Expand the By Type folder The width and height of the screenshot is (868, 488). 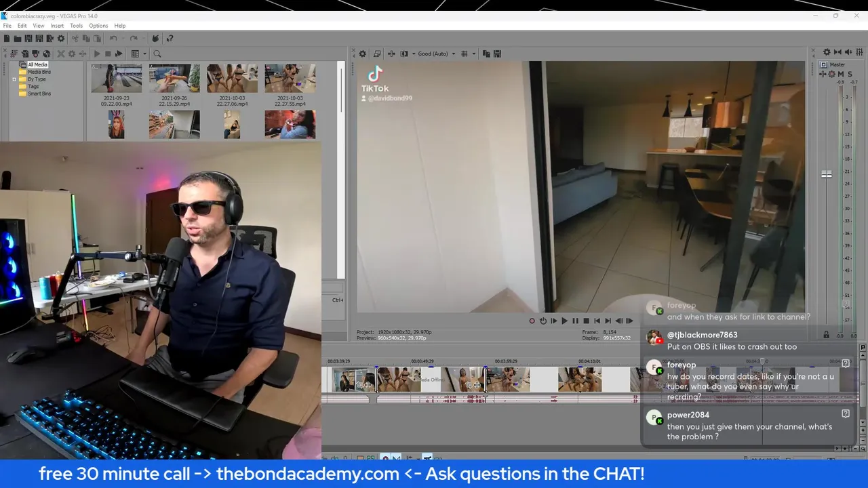(x=14, y=79)
